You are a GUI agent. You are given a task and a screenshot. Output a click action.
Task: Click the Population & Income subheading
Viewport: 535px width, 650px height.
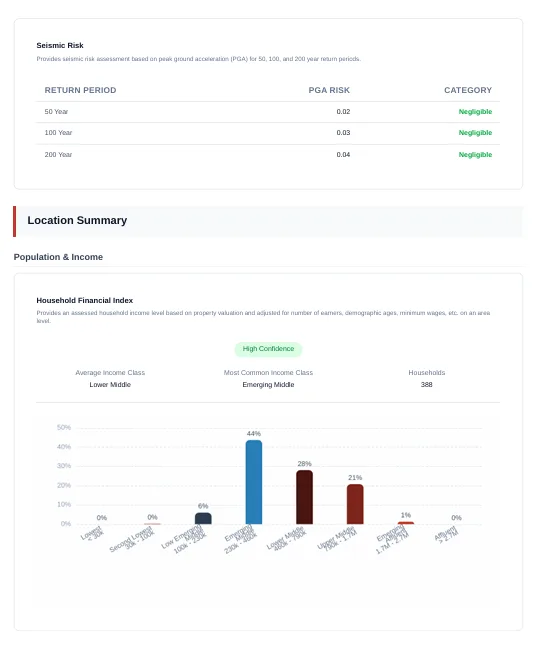pyautogui.click(x=58, y=257)
